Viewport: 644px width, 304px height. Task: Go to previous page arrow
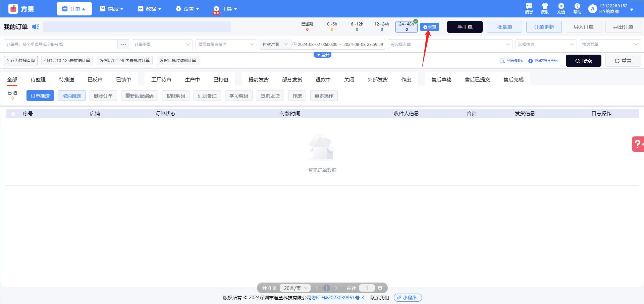[317, 288]
